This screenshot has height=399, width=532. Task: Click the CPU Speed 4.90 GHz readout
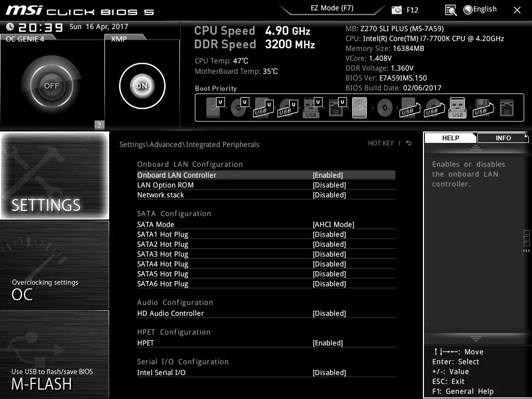click(x=252, y=31)
